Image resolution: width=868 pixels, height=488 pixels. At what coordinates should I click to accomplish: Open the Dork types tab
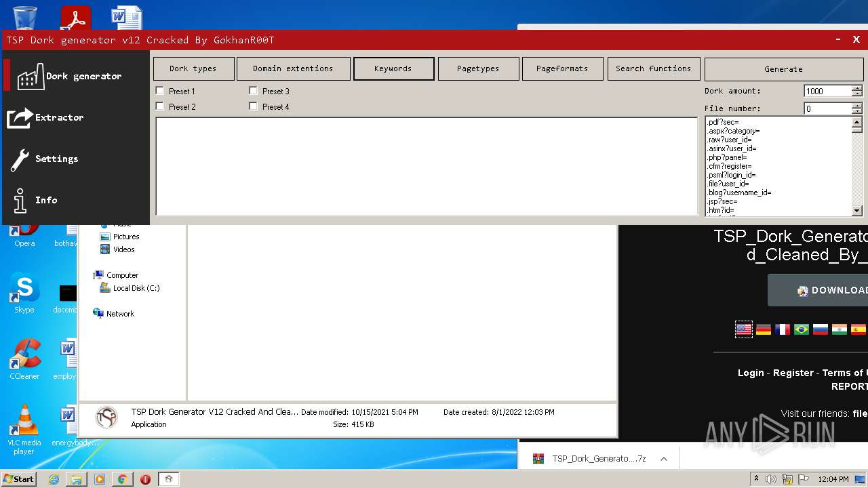point(193,68)
